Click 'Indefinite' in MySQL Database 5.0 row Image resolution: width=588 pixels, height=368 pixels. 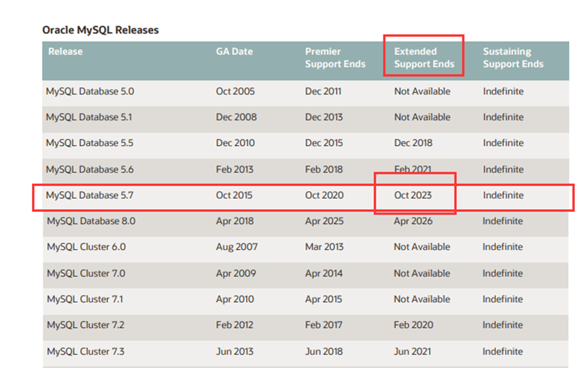pos(503,92)
